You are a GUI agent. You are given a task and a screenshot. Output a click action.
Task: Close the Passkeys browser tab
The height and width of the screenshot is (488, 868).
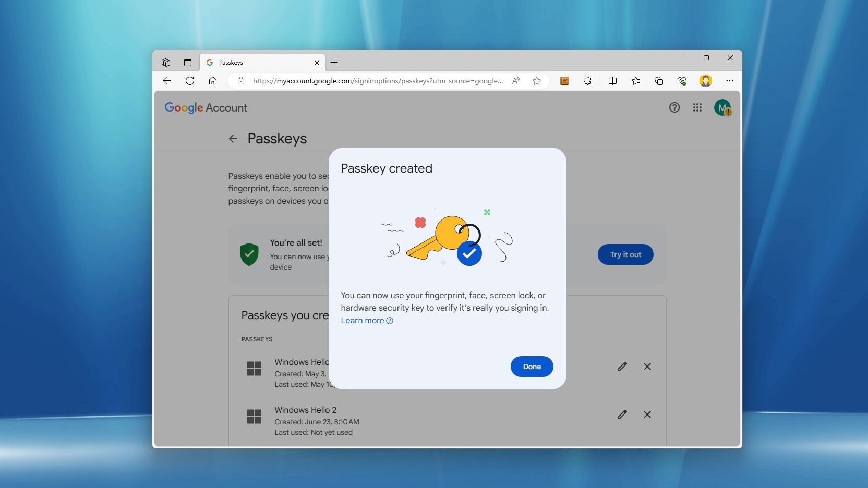click(x=317, y=63)
